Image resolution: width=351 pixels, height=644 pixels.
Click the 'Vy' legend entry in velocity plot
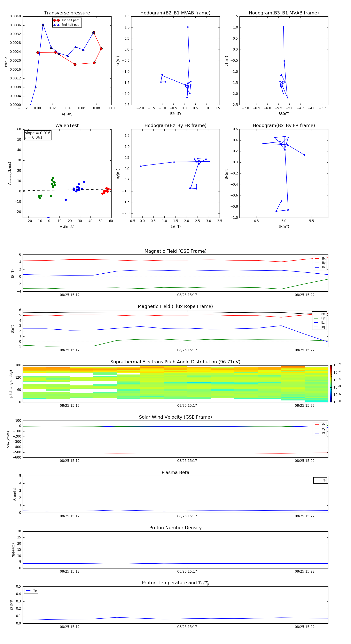[x=320, y=429]
